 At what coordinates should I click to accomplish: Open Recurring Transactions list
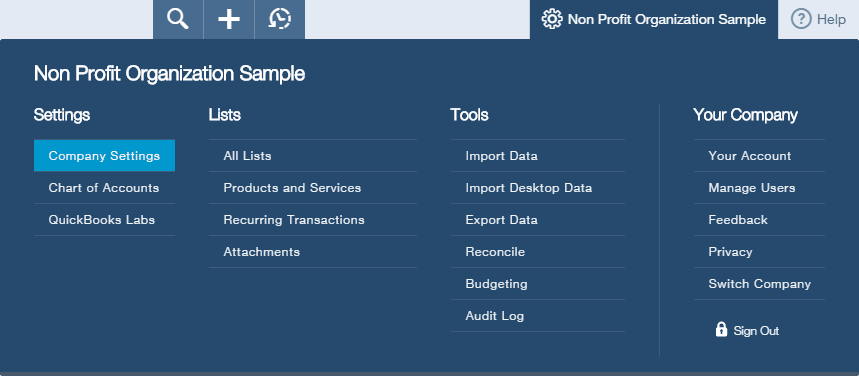tap(313, 220)
